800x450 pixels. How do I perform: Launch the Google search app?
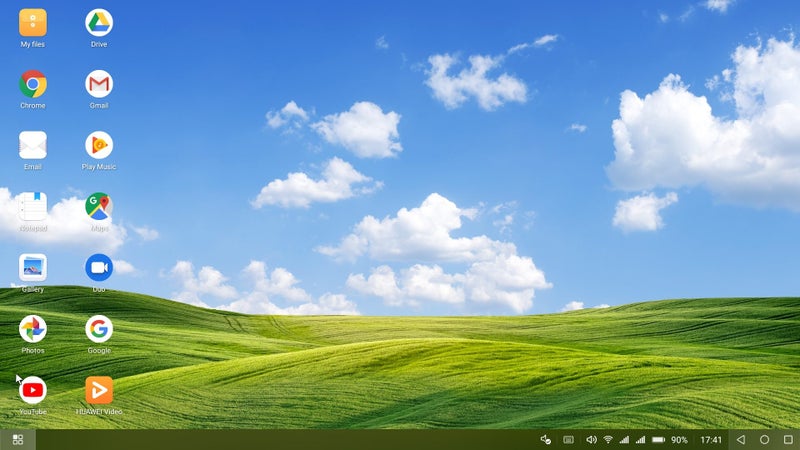click(98, 329)
